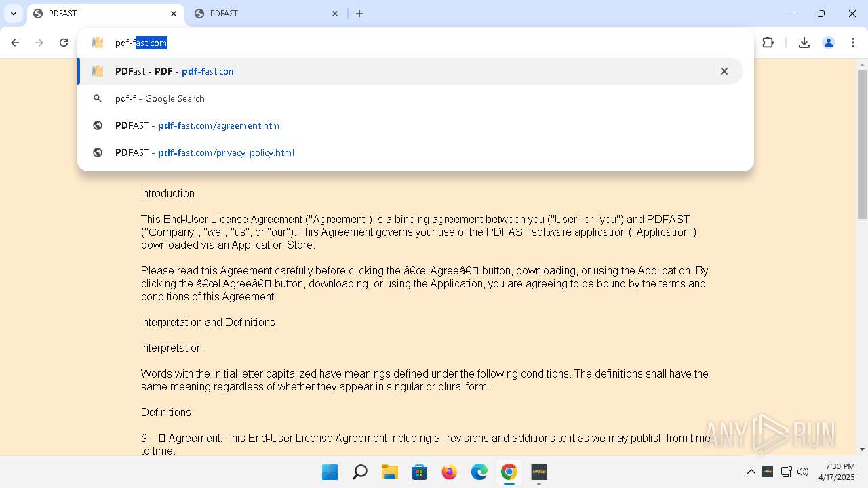This screenshot has width=868, height=488.
Task: Switch to the first PDFAST tab
Action: [x=105, y=14]
